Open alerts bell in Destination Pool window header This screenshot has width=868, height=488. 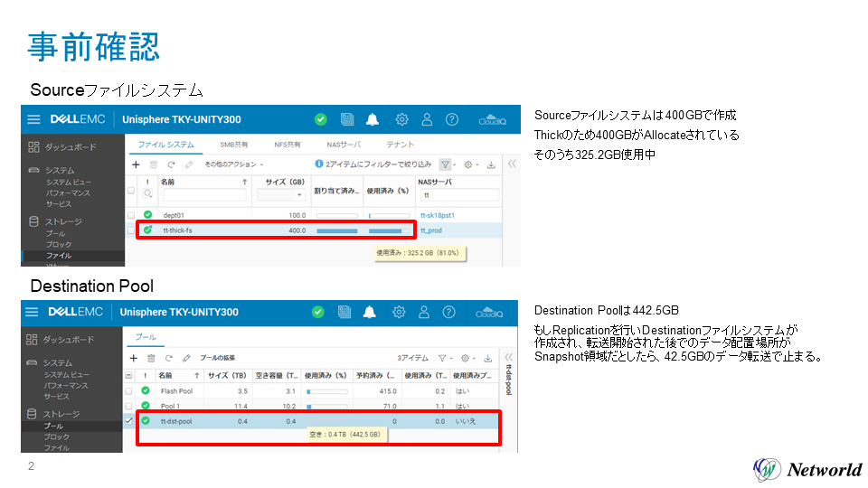pyautogui.click(x=369, y=312)
